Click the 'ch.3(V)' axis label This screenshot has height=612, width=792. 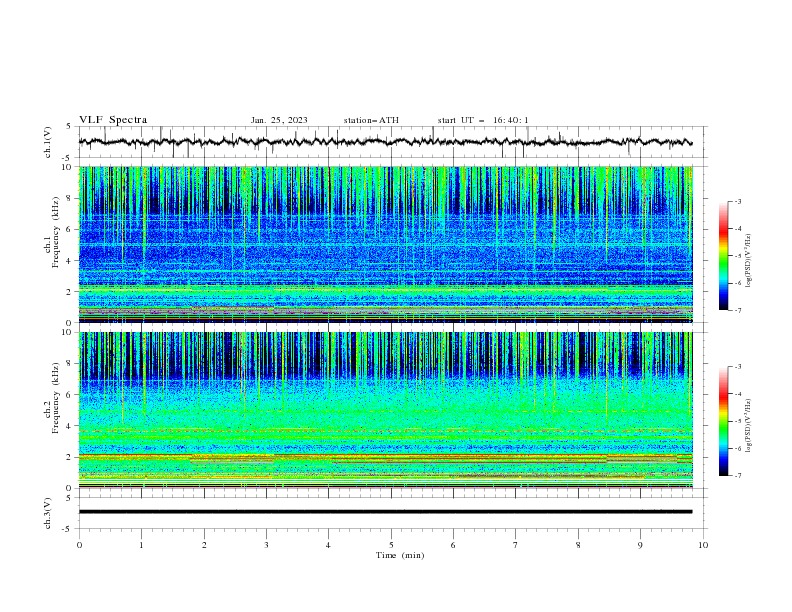point(48,513)
